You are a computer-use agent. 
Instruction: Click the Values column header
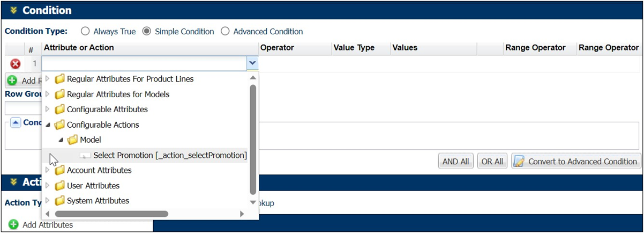(x=405, y=47)
